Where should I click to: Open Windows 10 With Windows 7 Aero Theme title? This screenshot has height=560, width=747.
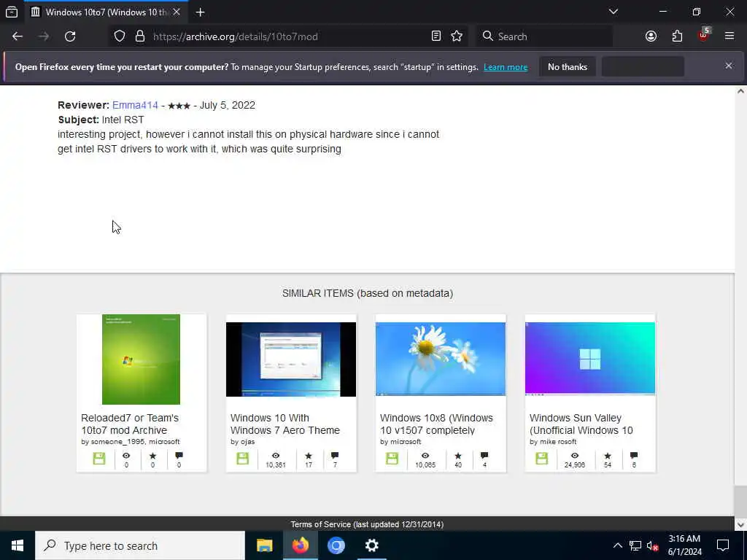click(x=285, y=424)
